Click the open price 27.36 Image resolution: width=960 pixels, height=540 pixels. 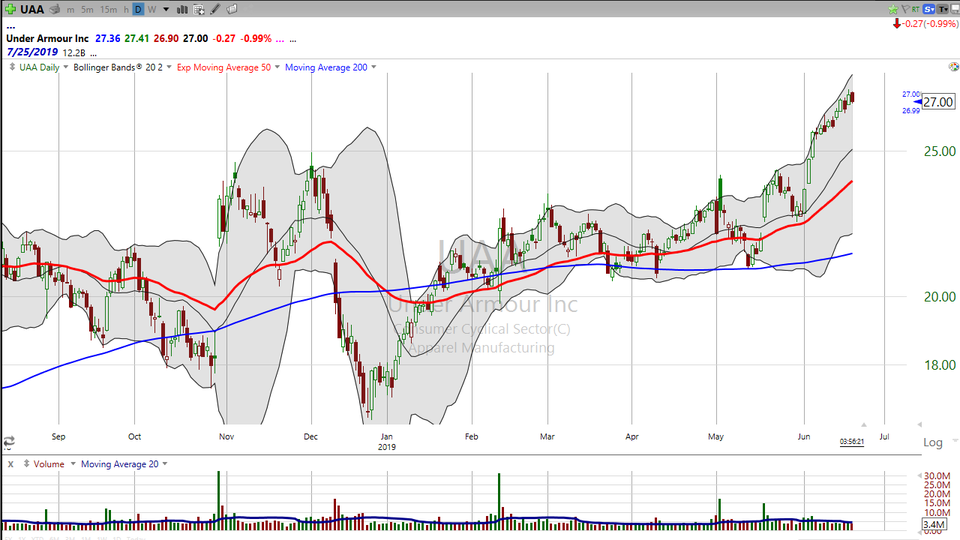pyautogui.click(x=108, y=39)
